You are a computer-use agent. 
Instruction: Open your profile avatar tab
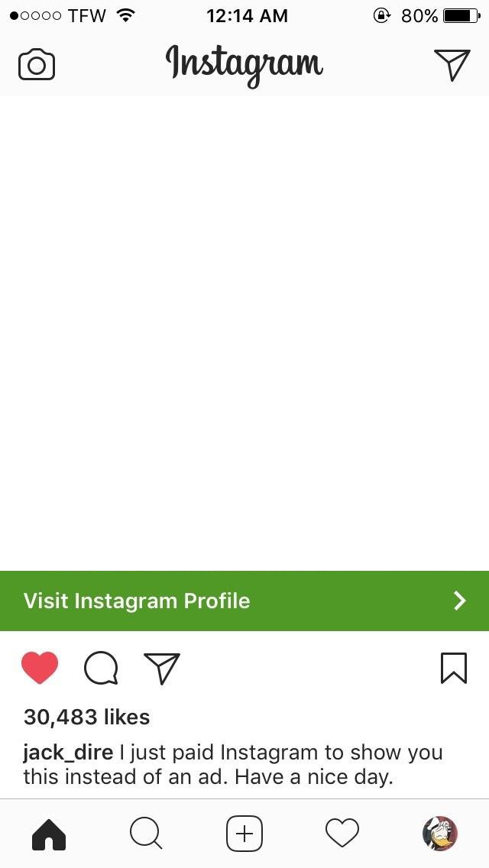tap(439, 833)
